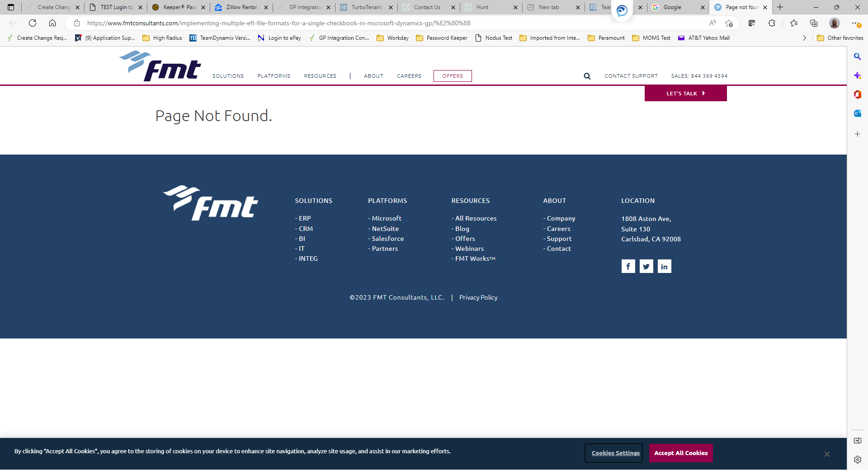Switch to the TurboTenant tab
Image resolution: width=868 pixels, height=470 pixels.
click(x=367, y=7)
